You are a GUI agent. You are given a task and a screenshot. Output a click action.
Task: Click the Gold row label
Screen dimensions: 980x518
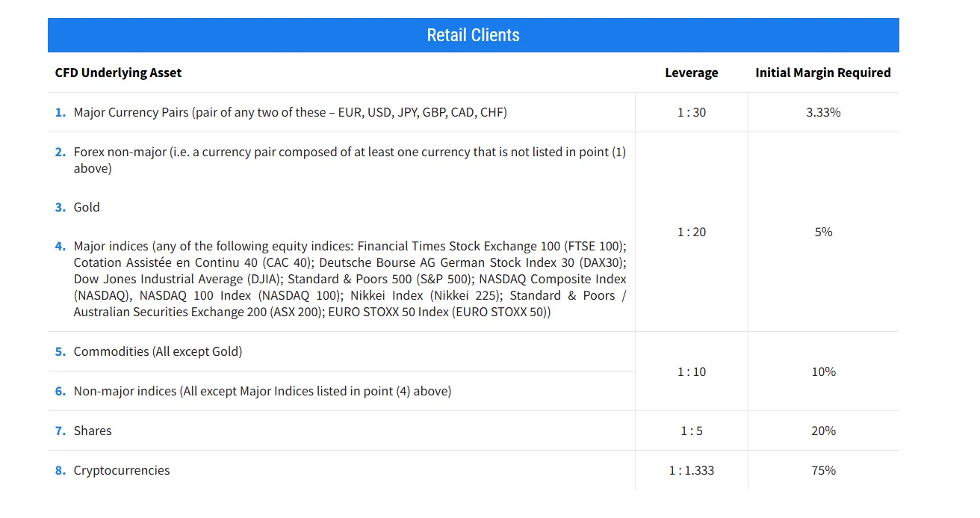click(87, 207)
